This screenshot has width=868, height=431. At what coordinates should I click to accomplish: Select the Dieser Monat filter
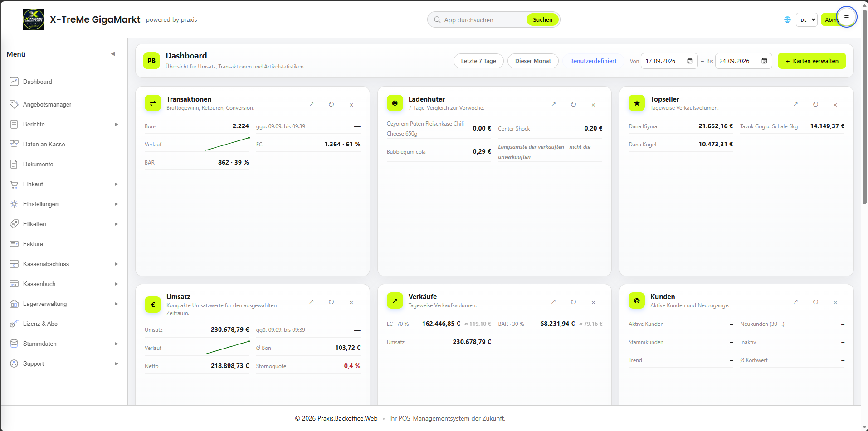(x=533, y=61)
